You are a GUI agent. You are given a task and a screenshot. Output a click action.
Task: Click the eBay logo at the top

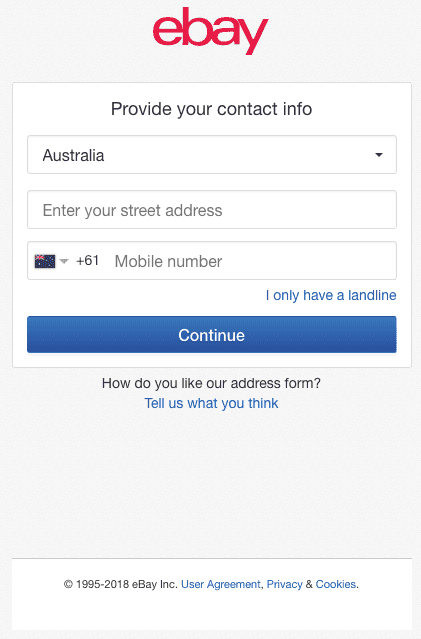click(x=210, y=31)
